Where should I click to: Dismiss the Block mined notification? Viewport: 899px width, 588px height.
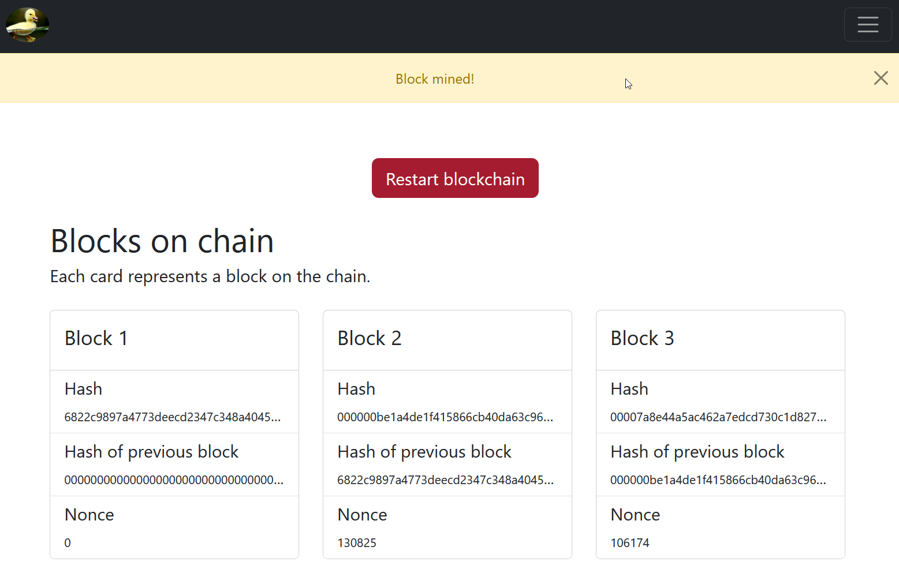(881, 78)
